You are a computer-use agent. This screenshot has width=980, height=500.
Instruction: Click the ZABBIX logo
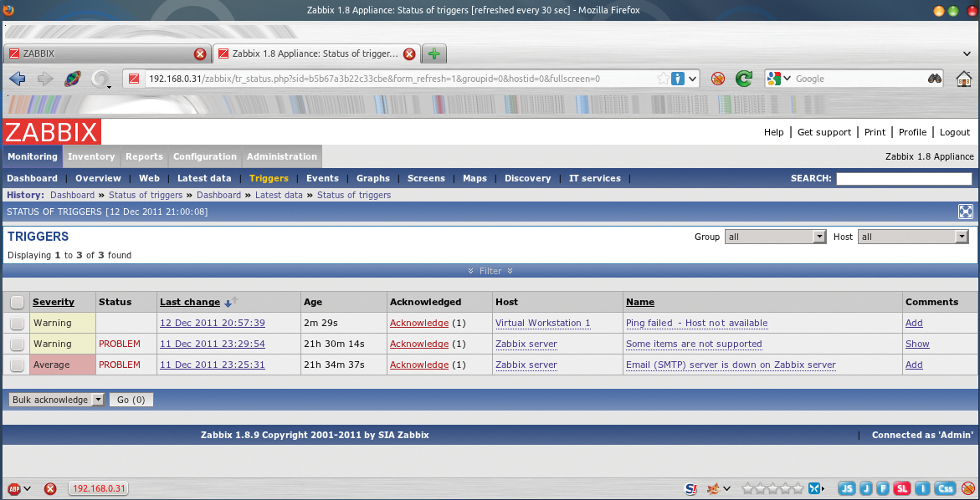pyautogui.click(x=52, y=132)
